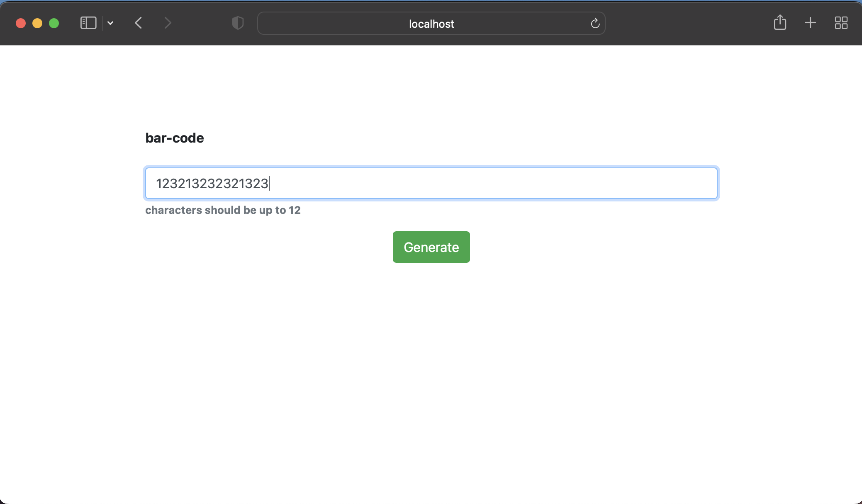Open the Safari sidebar panel

point(87,23)
